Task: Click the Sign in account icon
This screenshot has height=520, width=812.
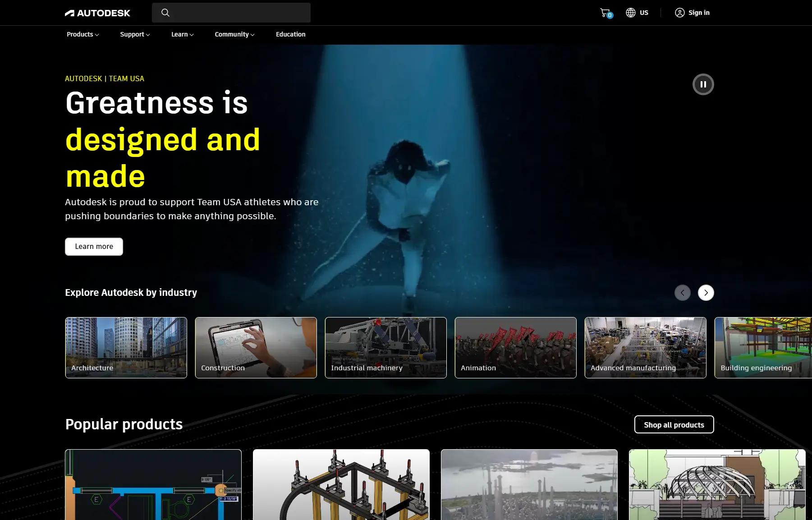Action: 680,12
